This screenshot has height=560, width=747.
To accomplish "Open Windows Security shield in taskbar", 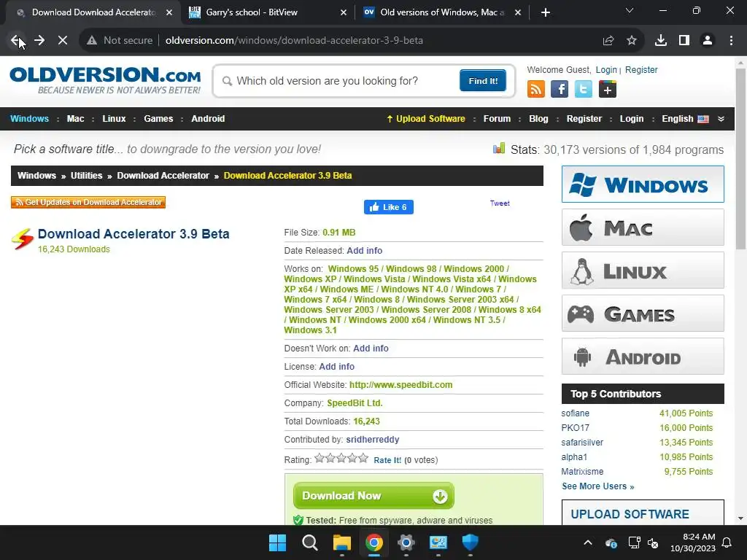I will (x=471, y=542).
